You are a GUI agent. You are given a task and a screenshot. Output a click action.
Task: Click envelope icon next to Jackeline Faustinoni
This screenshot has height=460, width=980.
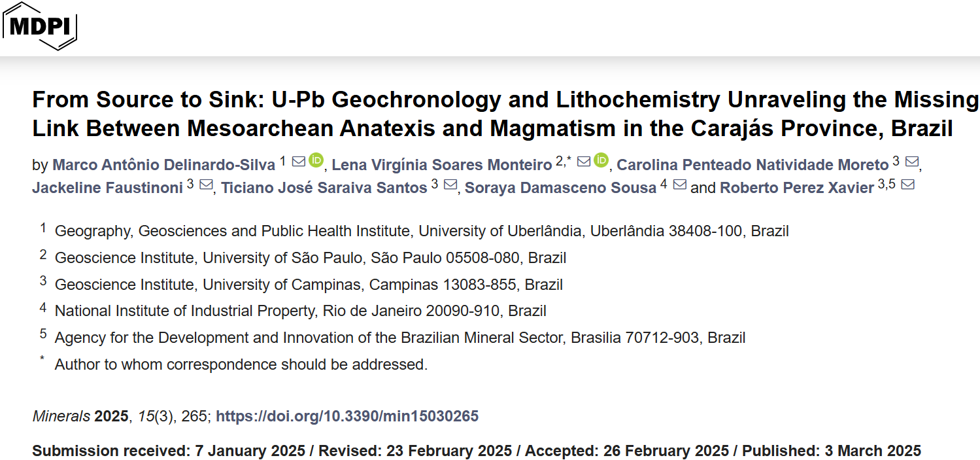point(206,185)
